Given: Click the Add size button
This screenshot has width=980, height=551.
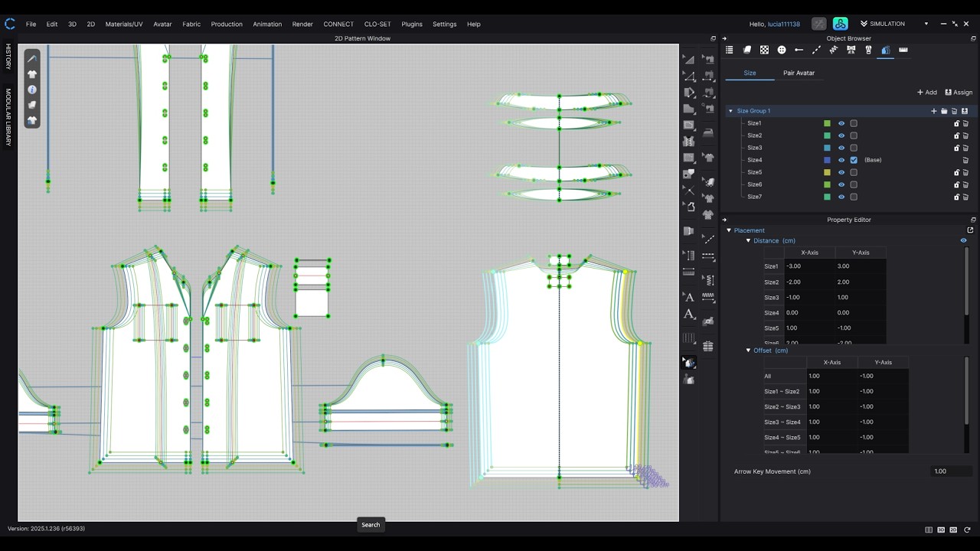Looking at the screenshot, I should click(x=927, y=93).
